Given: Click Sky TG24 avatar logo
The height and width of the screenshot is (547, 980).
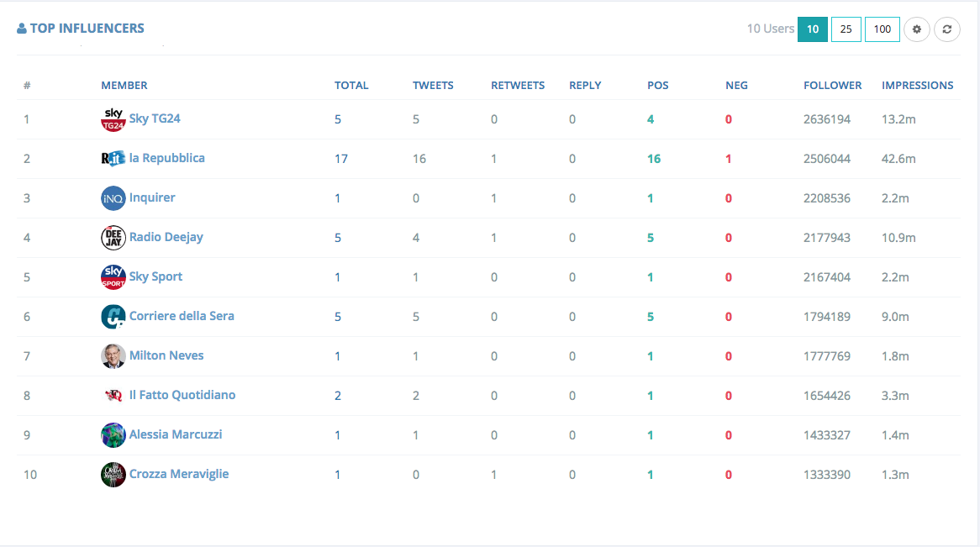Looking at the screenshot, I should click(113, 118).
